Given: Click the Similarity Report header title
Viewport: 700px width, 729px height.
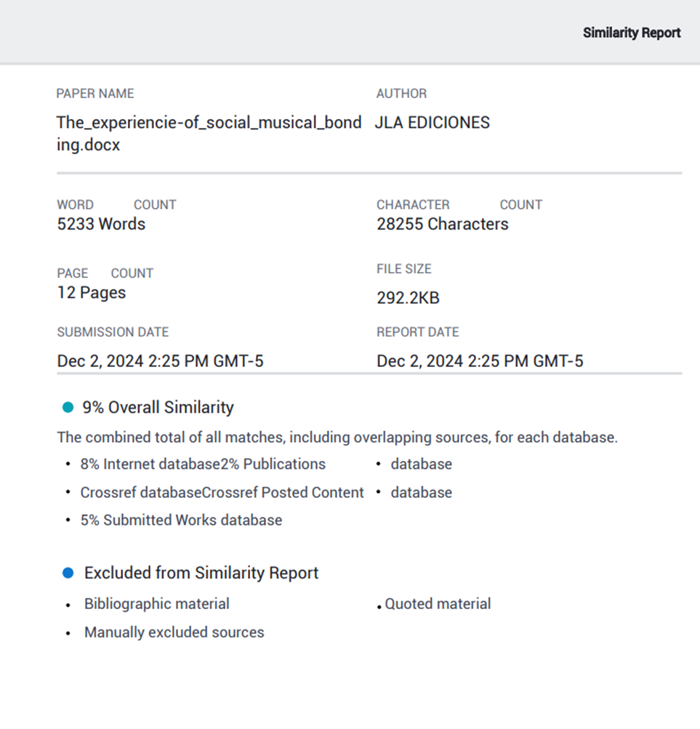Looking at the screenshot, I should (631, 33).
